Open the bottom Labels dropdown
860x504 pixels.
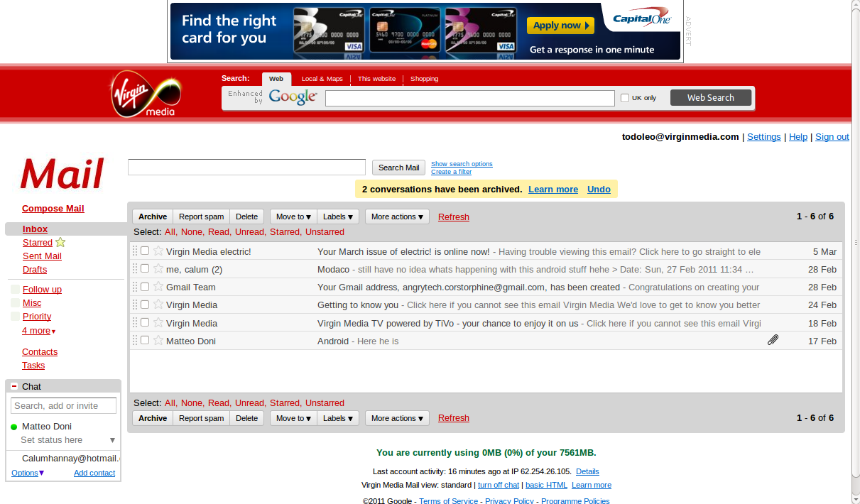click(338, 418)
